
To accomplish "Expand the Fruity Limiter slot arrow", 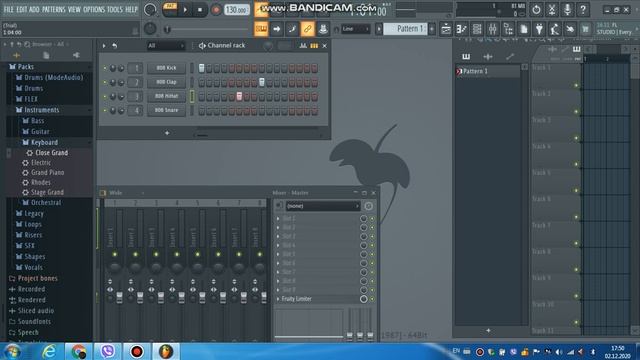I will (x=278, y=299).
